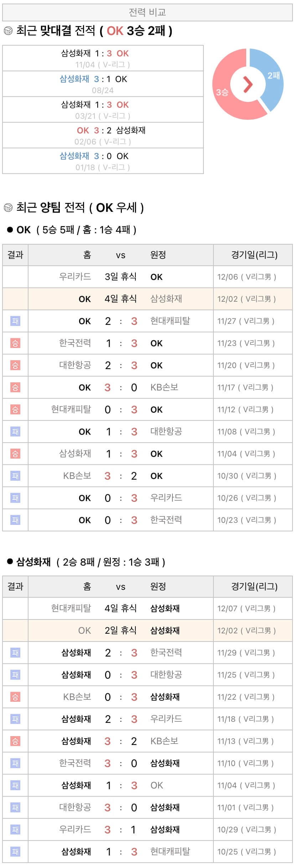Click the 승 badge on the 11/22 KB손보 row
The height and width of the screenshot is (868, 295).
coord(15,697)
